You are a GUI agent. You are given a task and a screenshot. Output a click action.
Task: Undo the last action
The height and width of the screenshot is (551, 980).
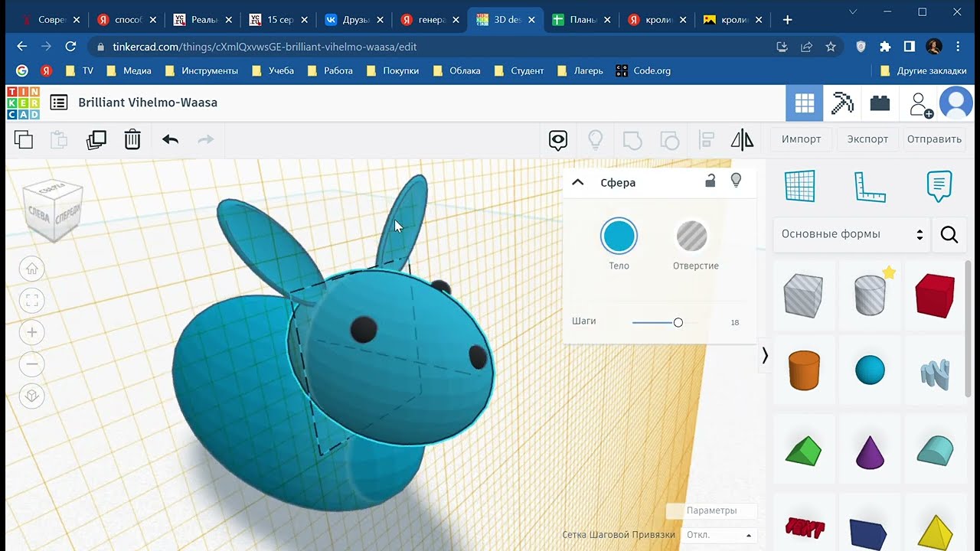pos(170,139)
